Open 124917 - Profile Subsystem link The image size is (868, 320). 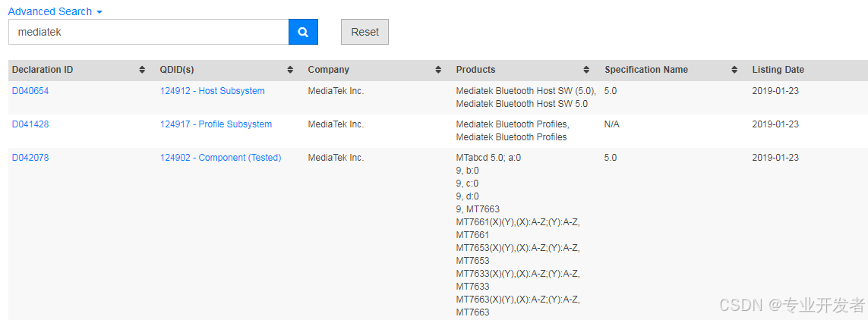coord(216,124)
